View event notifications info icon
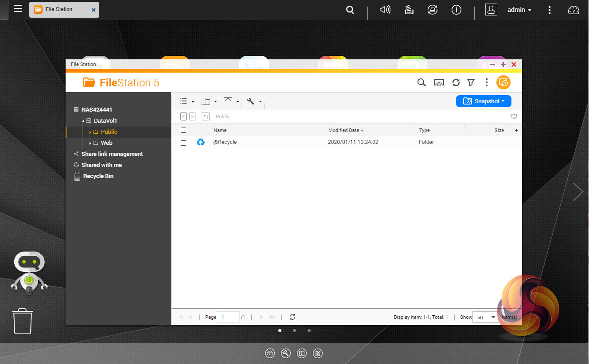Viewport: 589px width, 364px height. coord(456,10)
